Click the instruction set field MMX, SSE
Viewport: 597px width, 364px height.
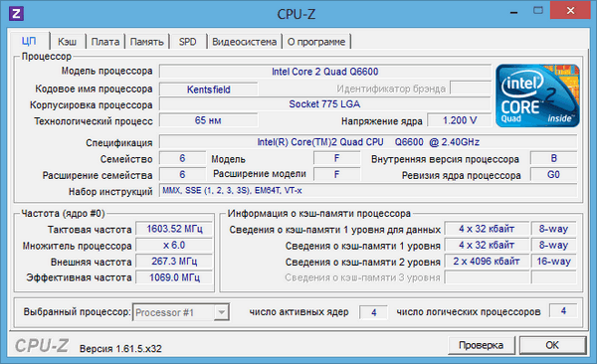click(368, 190)
